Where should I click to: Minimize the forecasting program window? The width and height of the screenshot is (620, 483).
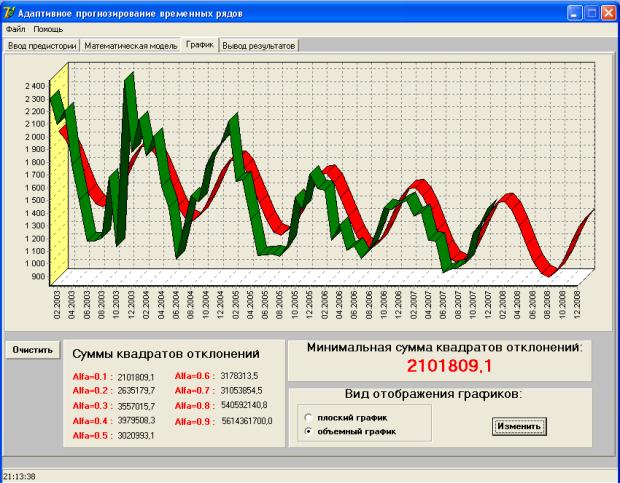576,12
